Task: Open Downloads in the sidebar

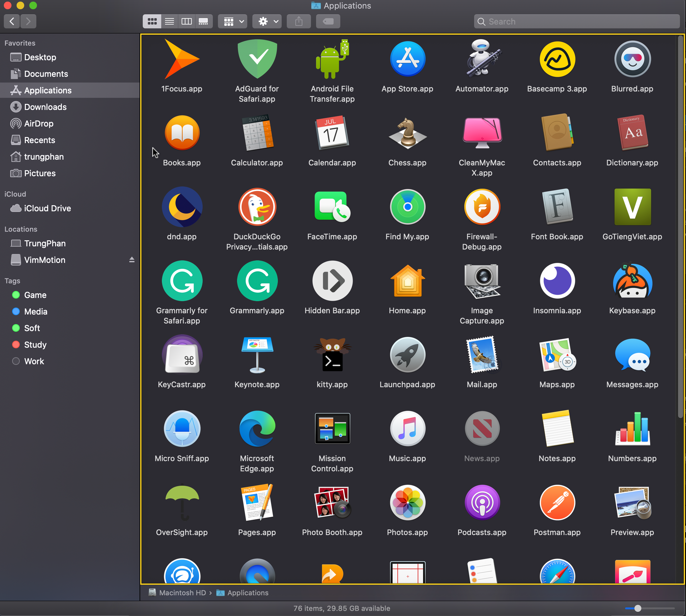Action: 45,107
